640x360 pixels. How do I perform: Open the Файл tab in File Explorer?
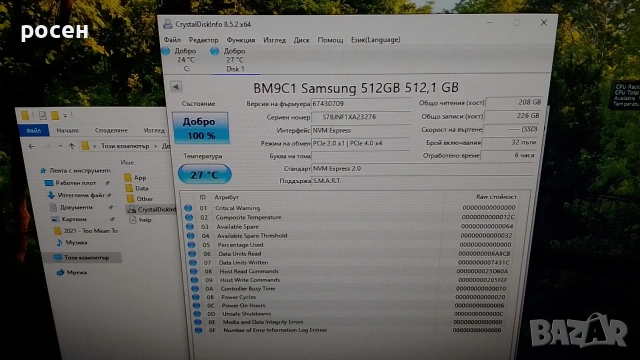point(33,130)
